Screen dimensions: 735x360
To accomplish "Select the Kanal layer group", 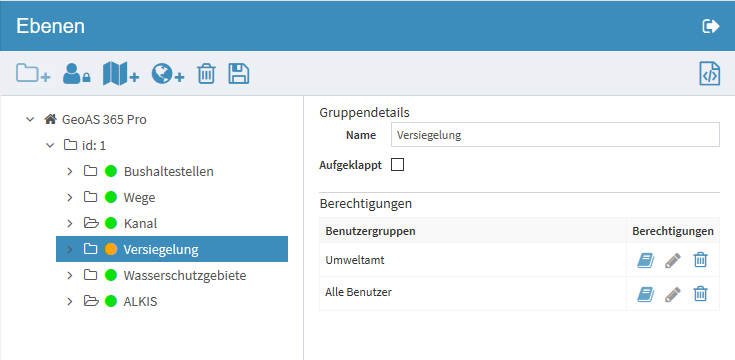I will [140, 224].
